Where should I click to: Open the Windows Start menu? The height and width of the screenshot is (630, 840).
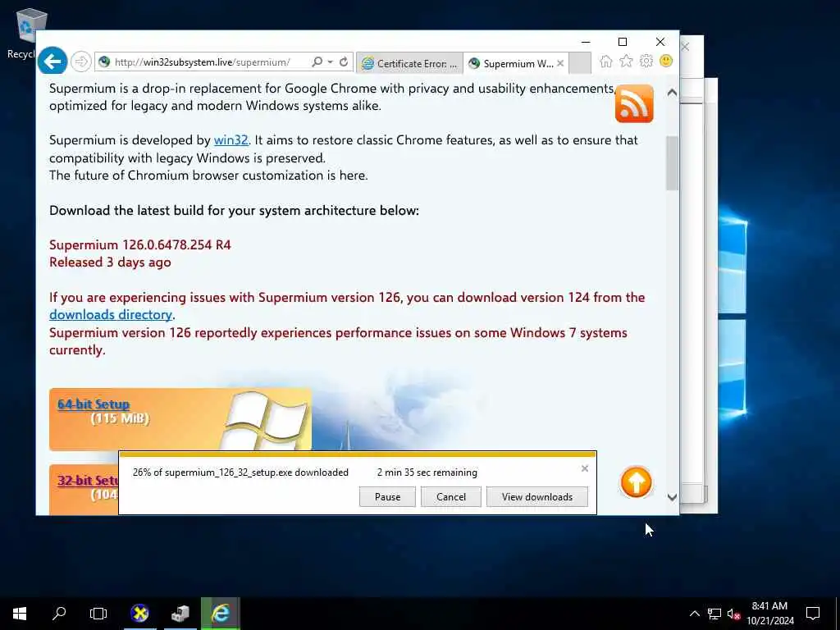tap(20, 614)
